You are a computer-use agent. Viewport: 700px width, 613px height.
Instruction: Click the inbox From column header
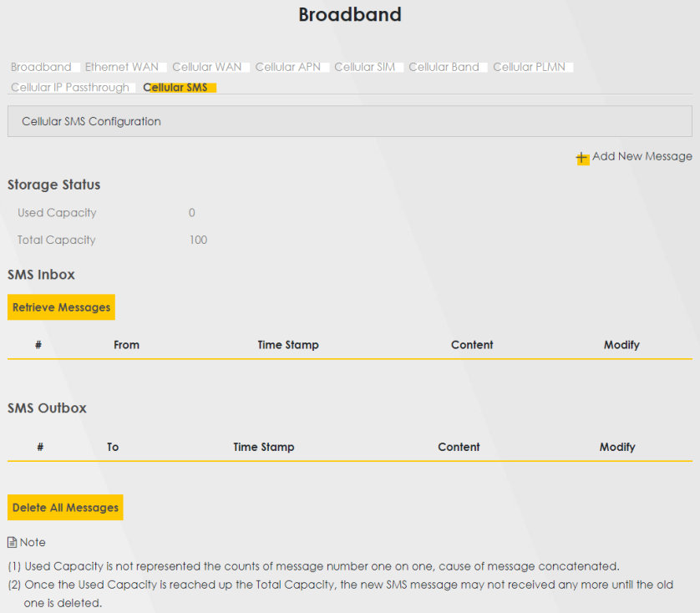coord(126,345)
